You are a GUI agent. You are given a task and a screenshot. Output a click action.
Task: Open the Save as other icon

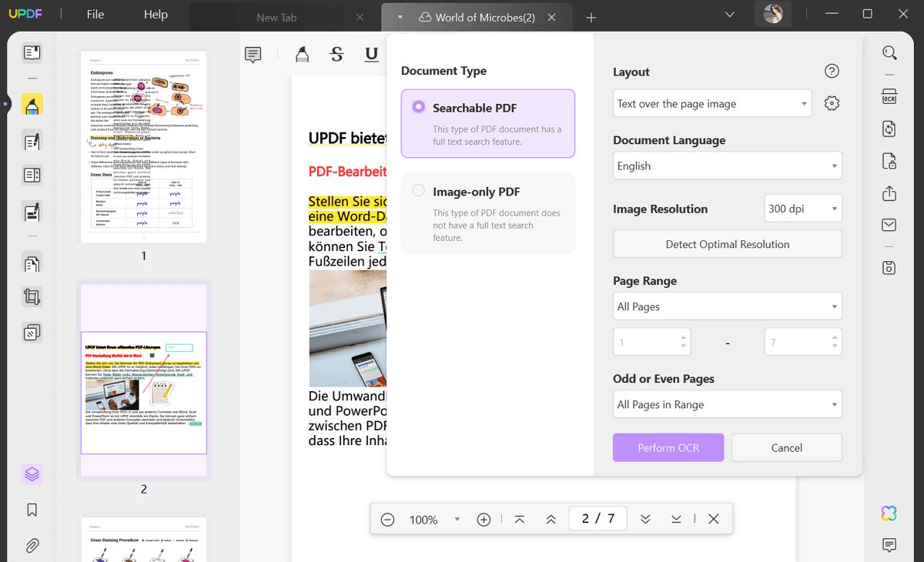point(889,268)
